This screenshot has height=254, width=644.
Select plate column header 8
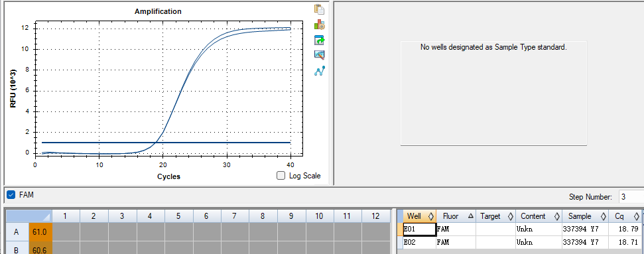(263, 216)
